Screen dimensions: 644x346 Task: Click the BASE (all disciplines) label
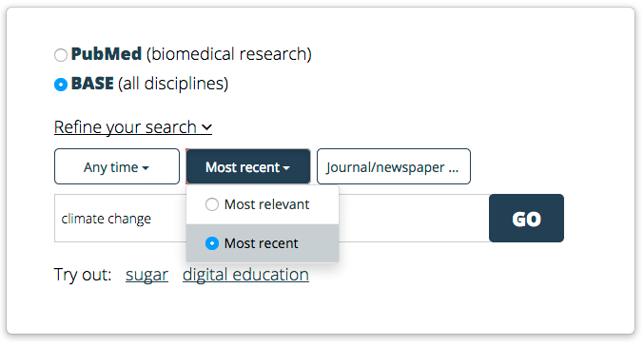point(149,84)
